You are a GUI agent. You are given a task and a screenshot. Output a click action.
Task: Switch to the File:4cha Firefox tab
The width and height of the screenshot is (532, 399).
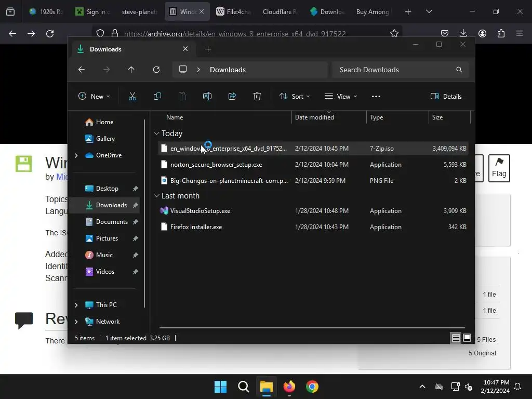click(234, 12)
